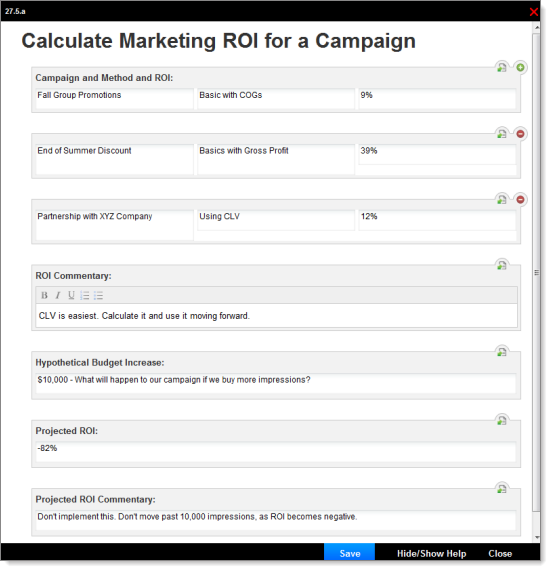Click the comment icon on Fall Group Promotions row
Image resolution: width=551 pixels, height=571 pixels.
click(x=502, y=67)
